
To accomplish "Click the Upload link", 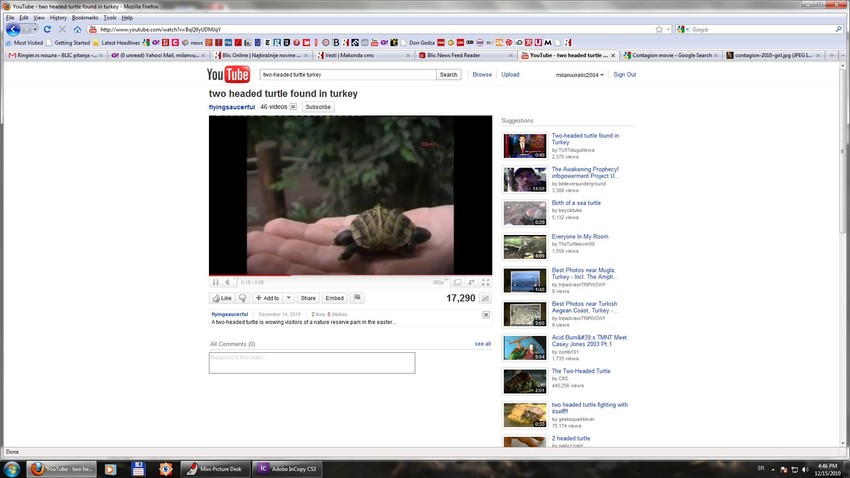I will coord(510,75).
